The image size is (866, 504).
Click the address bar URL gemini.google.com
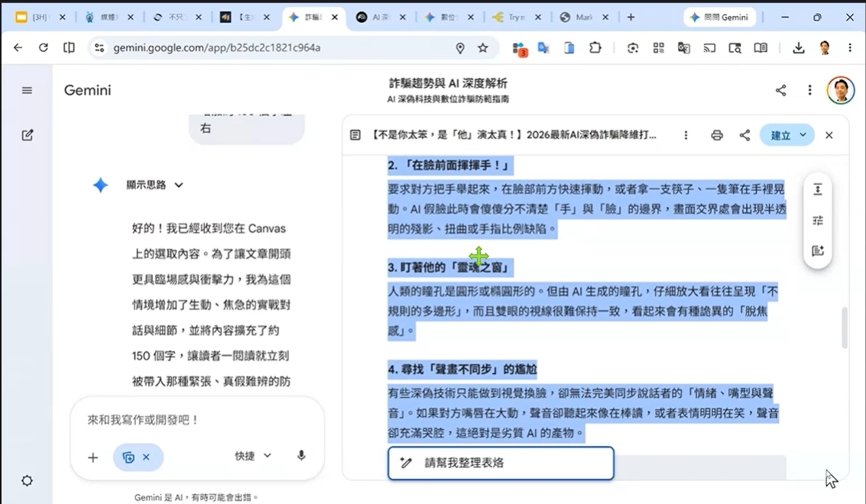pos(216,48)
